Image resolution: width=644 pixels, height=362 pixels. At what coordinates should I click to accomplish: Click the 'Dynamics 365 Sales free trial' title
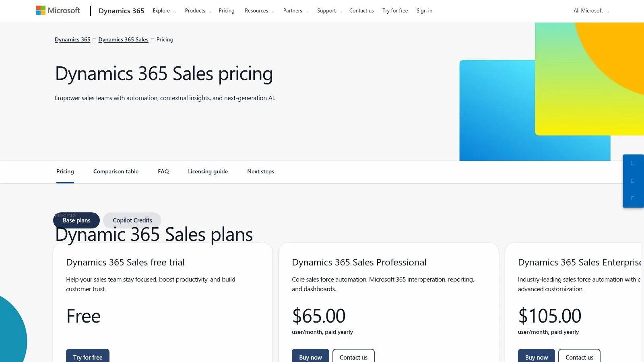125,262
